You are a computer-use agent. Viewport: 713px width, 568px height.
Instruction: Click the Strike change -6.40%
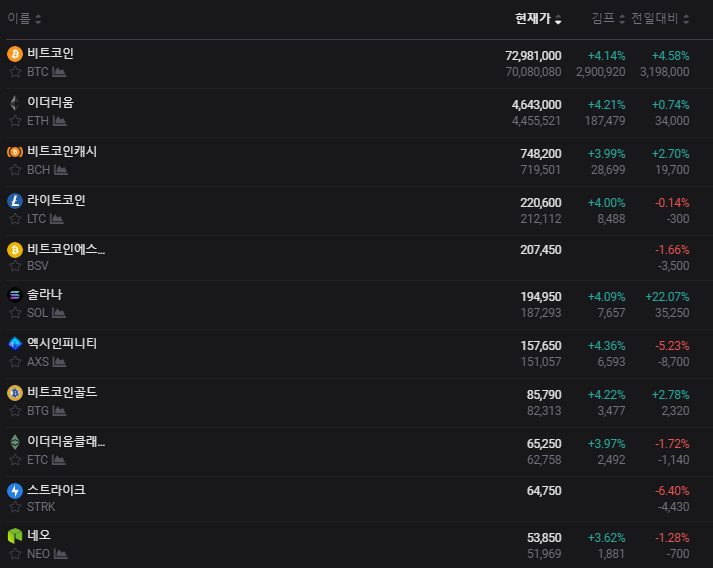click(672, 491)
